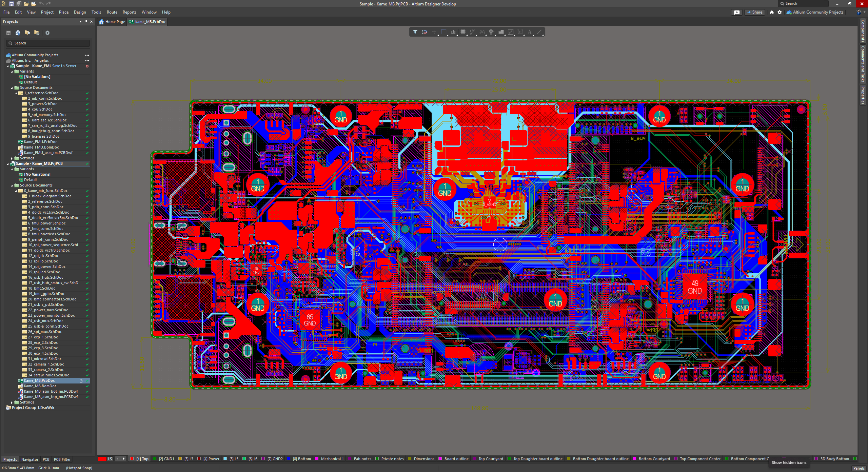Viewport: 868px width, 472px height.
Task: Pin the Projects panel with the pin icon
Action: point(86,21)
